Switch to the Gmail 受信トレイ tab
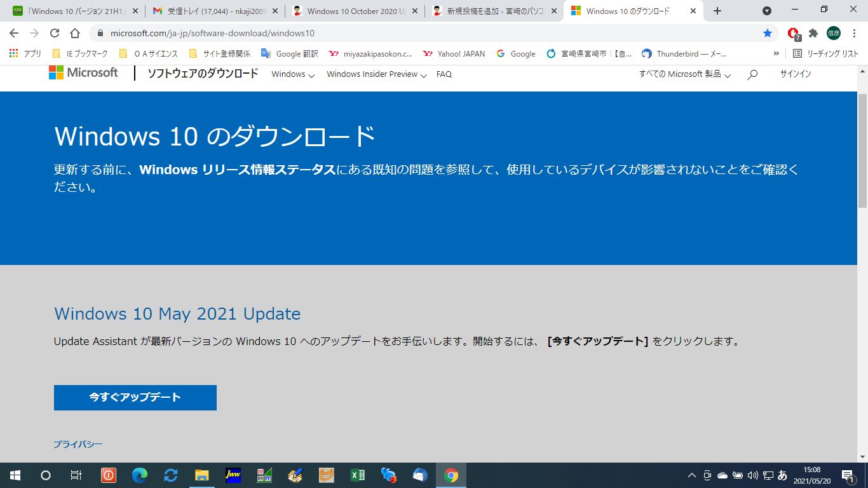 click(215, 11)
